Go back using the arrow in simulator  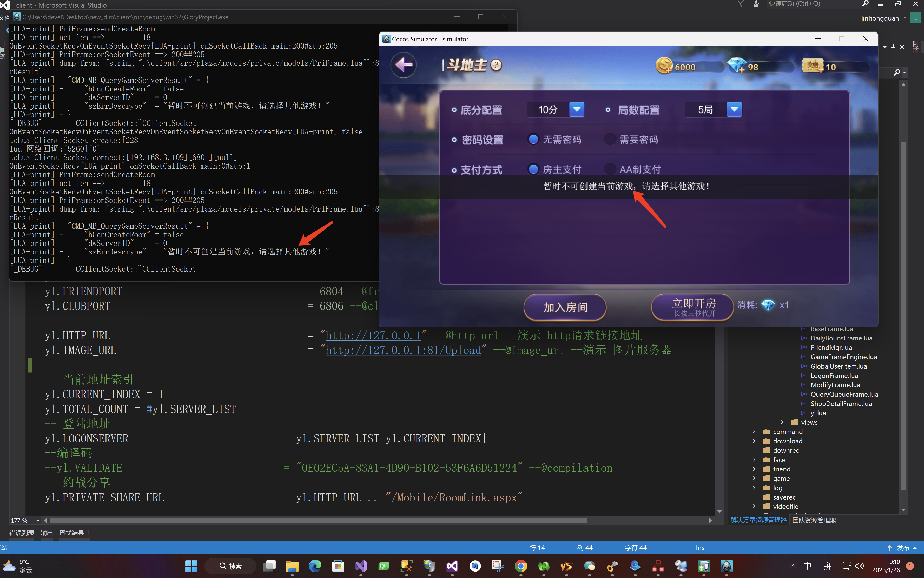tap(404, 65)
